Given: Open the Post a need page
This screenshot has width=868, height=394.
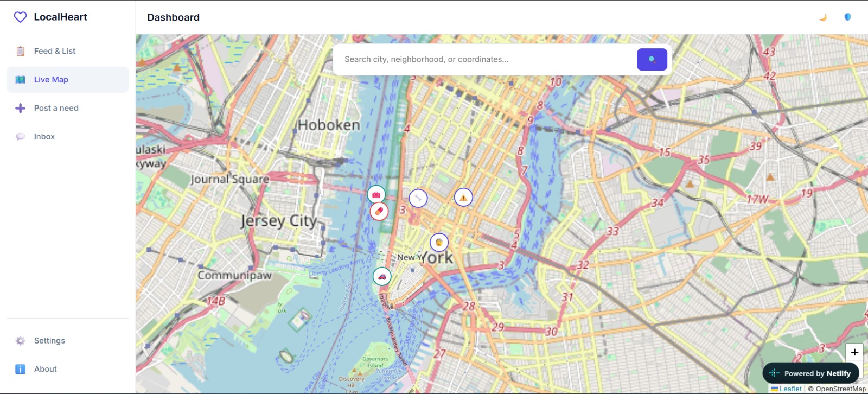Looking at the screenshot, I should tap(68, 108).
